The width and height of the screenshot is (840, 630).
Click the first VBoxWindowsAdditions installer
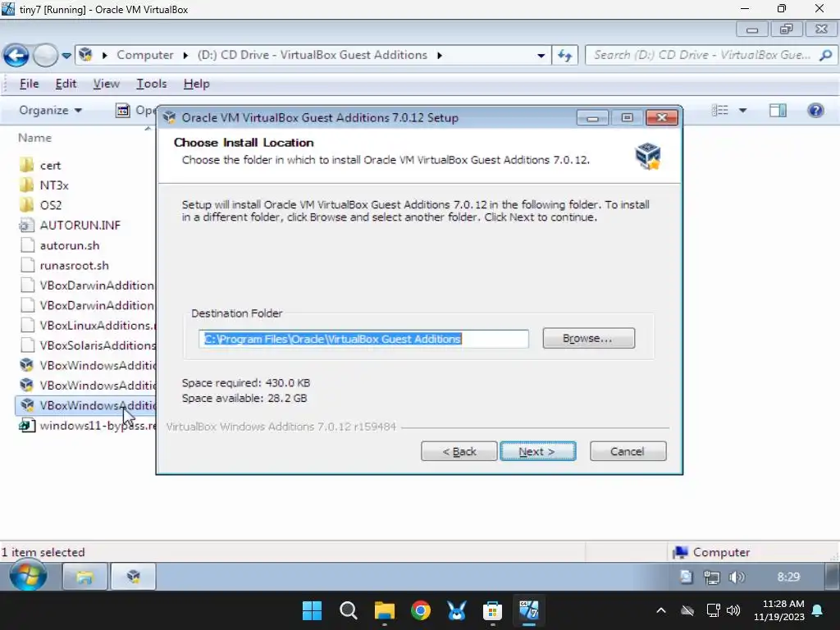[87, 365]
